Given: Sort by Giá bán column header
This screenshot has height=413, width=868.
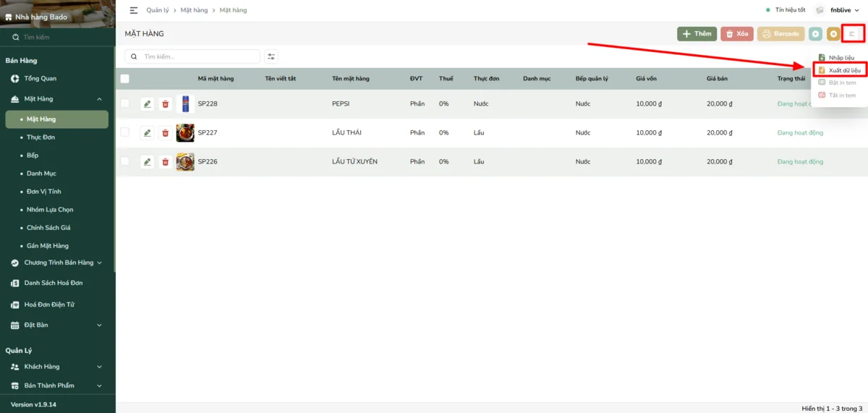Looking at the screenshot, I should click(718, 79).
